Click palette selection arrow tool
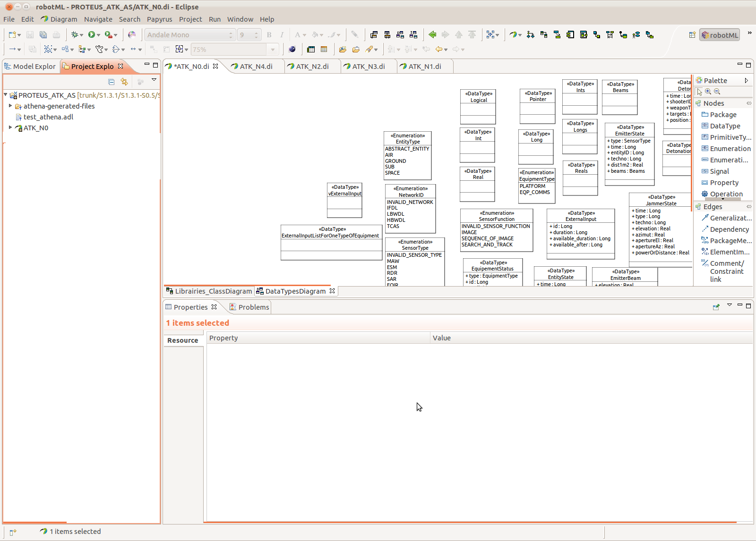 699,92
